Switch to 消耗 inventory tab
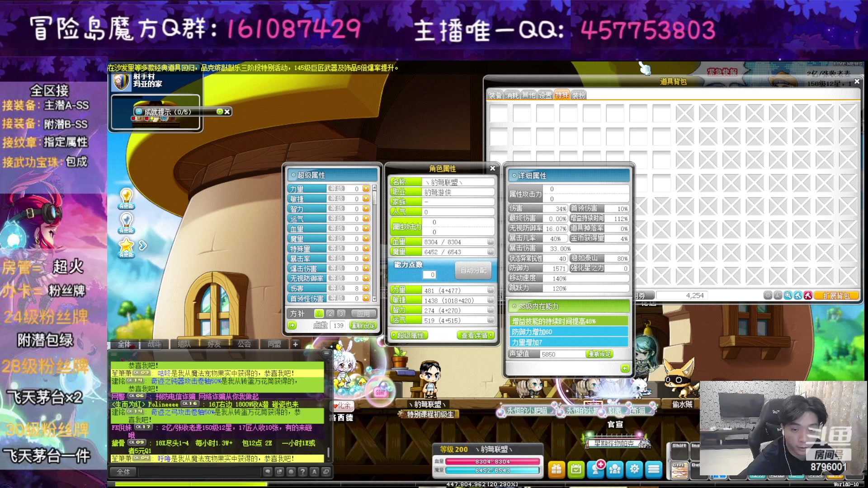868x488 pixels. click(x=512, y=95)
